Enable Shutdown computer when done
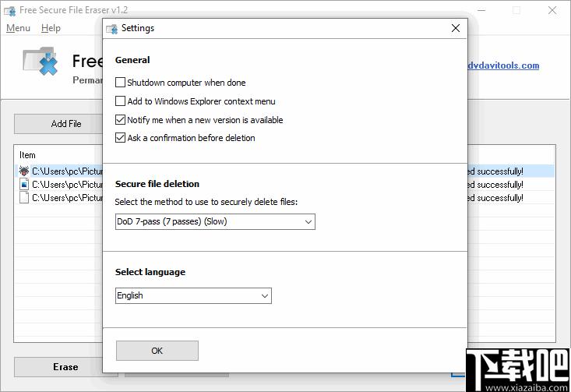571x392 pixels. coord(120,83)
